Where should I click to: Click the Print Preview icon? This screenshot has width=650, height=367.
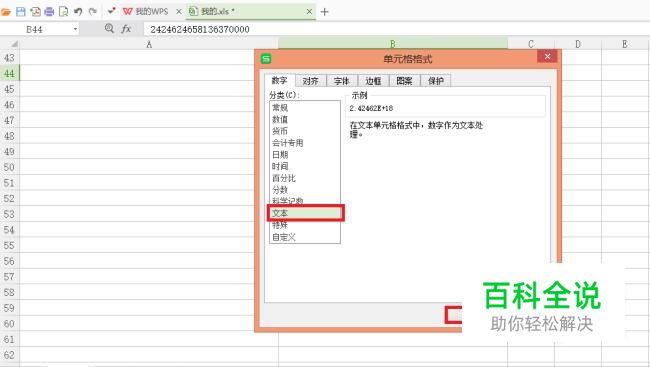pos(63,12)
